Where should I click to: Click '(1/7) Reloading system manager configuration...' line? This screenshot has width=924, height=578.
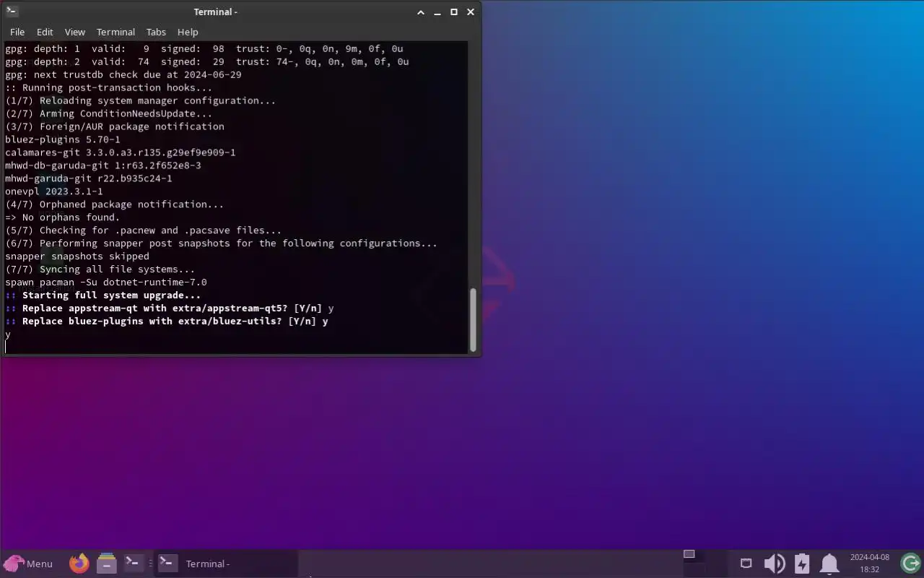pyautogui.click(x=141, y=100)
